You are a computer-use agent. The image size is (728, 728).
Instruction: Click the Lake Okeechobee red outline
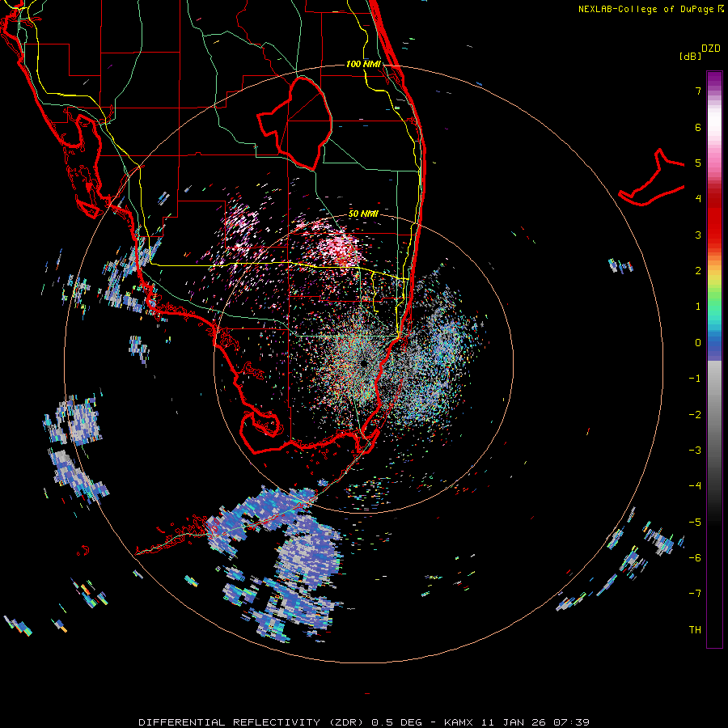(295, 123)
